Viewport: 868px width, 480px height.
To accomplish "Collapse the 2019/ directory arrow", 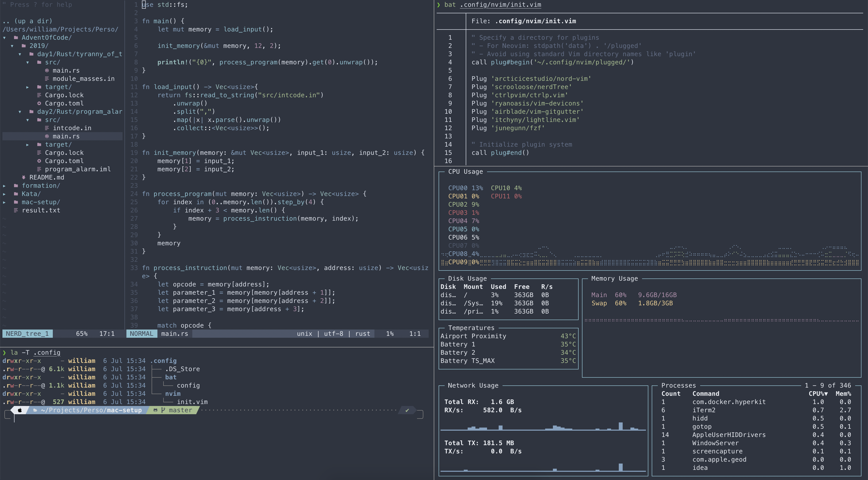I will pyautogui.click(x=12, y=46).
